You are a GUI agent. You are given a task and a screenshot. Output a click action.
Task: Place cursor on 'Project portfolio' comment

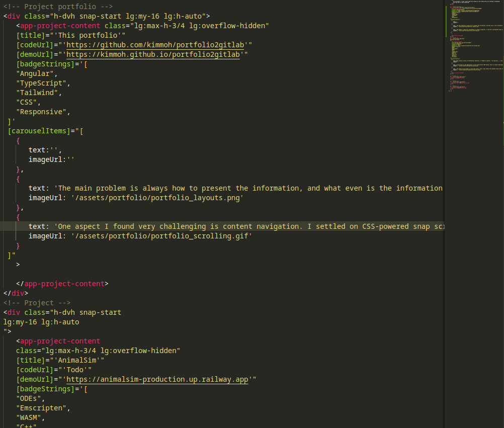[x=58, y=7]
